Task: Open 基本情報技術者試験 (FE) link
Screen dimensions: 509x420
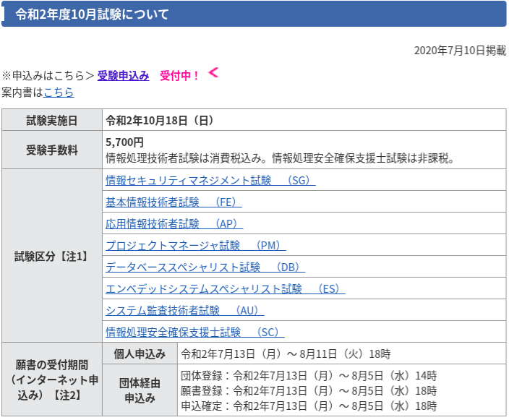Action: coord(174,202)
